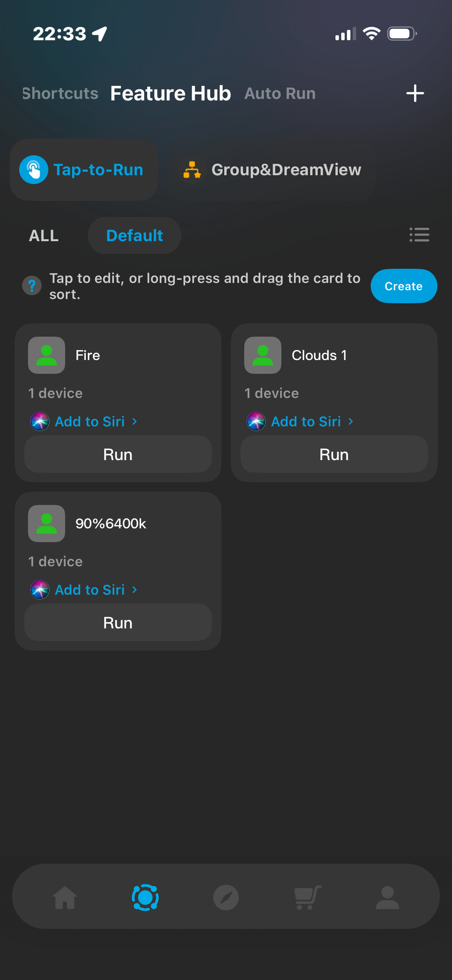Switch to the Auto Run tab
The image size is (452, 980).
click(x=280, y=94)
